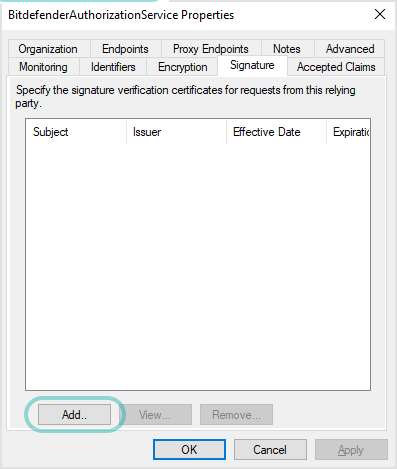Viewport: 397px width, 469px height.
Task: Confirm with the OK button
Action: (x=189, y=450)
